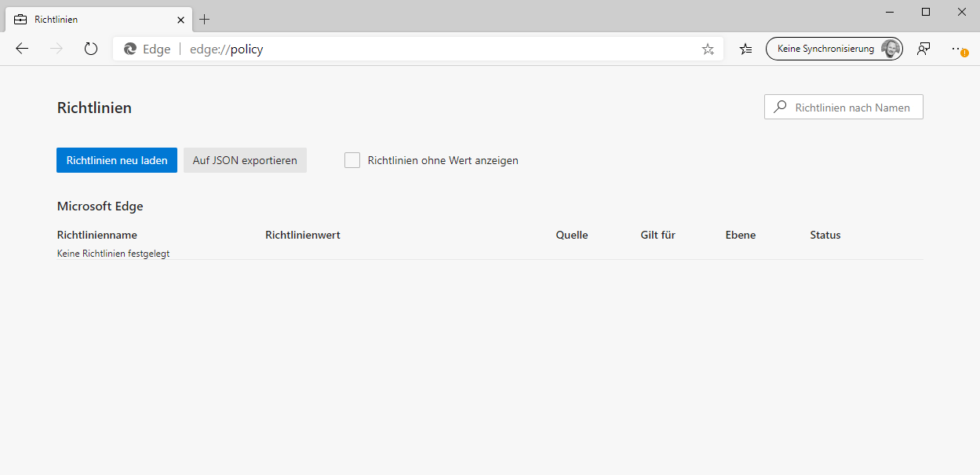This screenshot has width=980, height=475.
Task: Open the Favorites list icon
Action: 745,49
